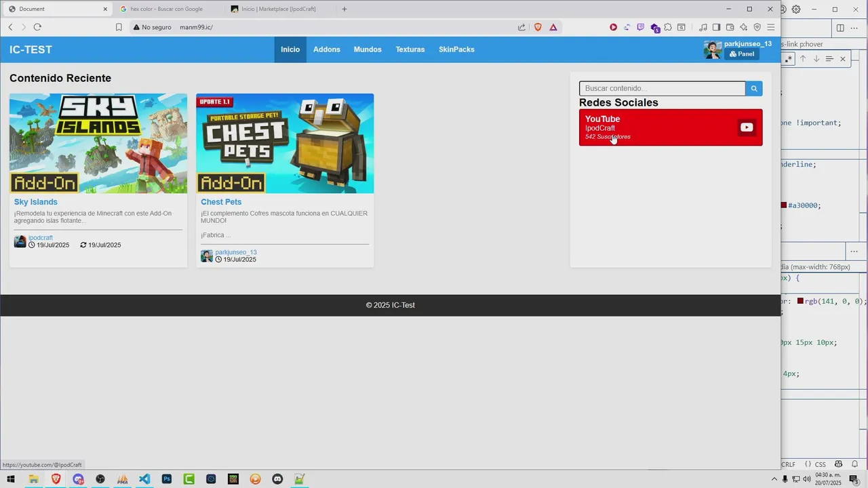
Task: Open the YouTube IpodCraft social card
Action: click(671, 127)
